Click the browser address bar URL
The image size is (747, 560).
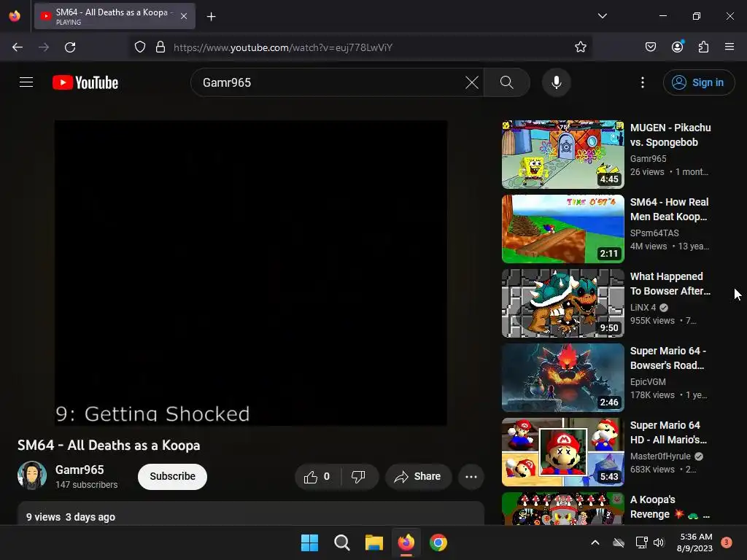pos(282,47)
